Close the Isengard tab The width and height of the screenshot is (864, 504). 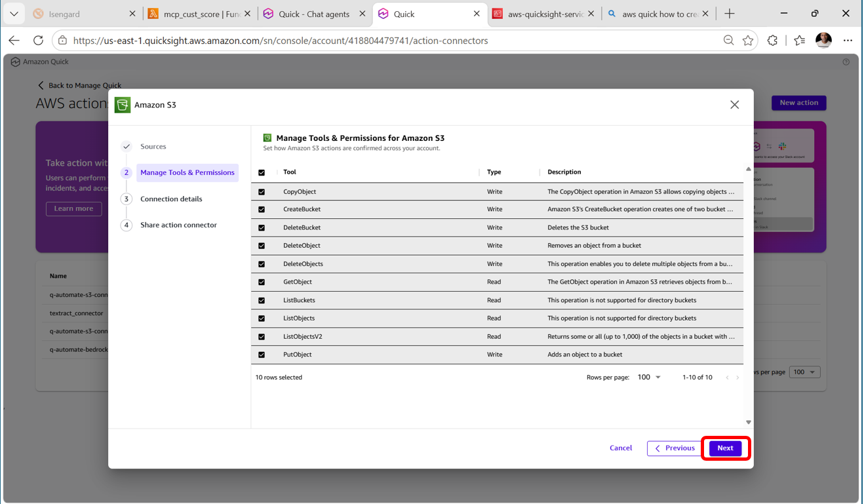(132, 14)
